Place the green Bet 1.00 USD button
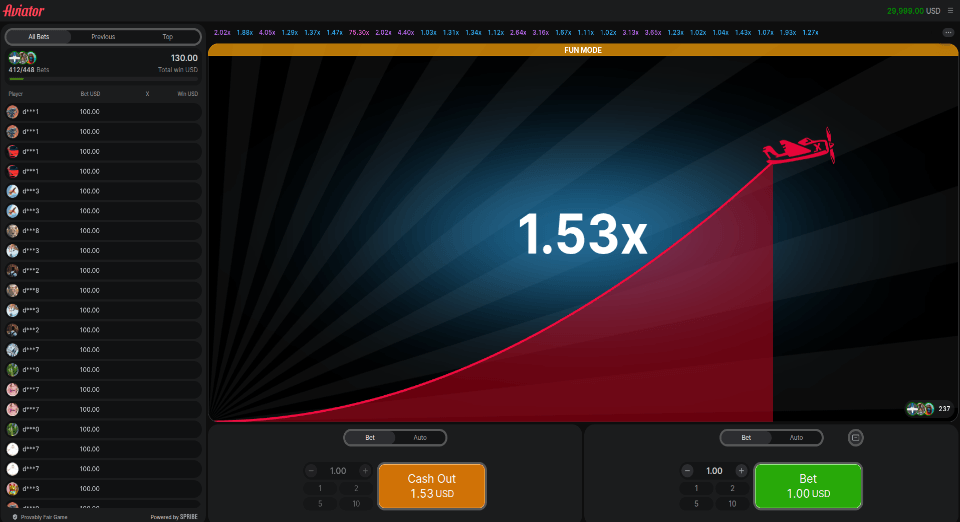 pos(808,486)
